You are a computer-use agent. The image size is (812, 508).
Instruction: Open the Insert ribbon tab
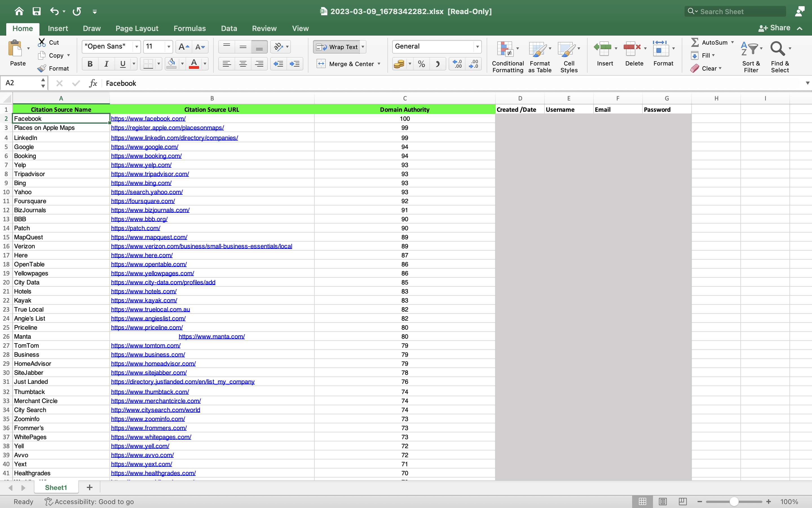(58, 29)
